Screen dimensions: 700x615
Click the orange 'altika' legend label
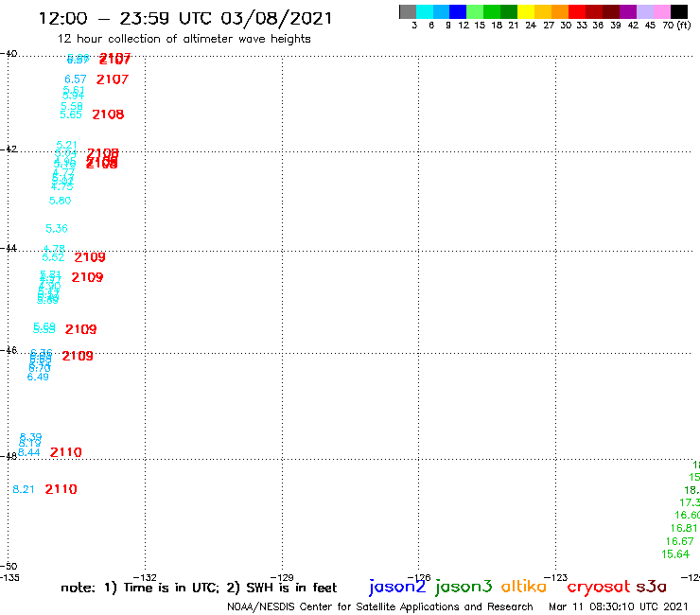pos(524,587)
